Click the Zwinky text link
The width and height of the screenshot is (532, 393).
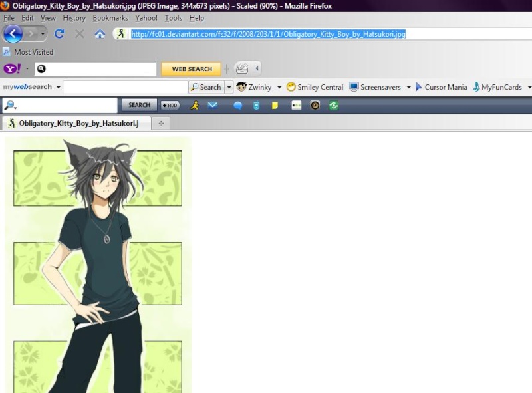(x=260, y=87)
